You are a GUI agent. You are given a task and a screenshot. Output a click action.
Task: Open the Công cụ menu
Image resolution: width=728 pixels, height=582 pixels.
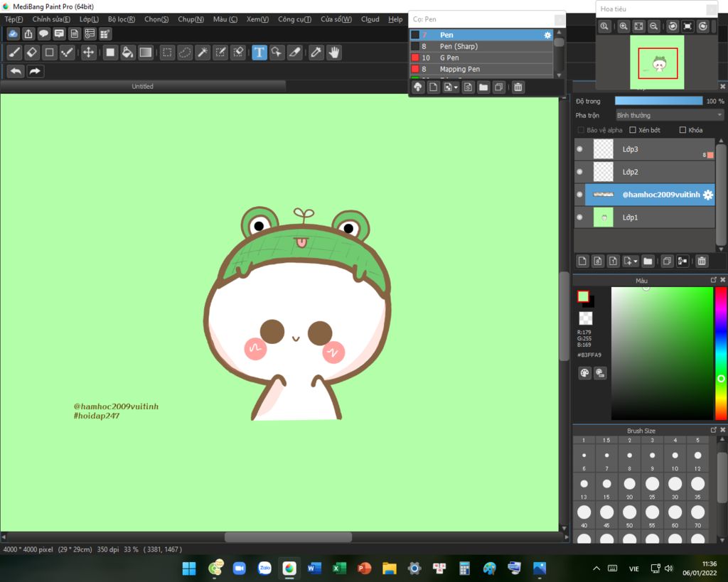tap(294, 19)
